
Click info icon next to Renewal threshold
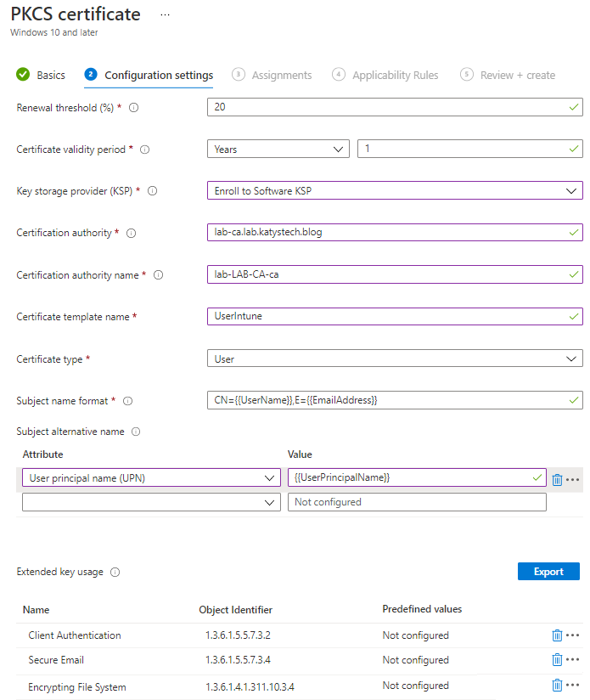(133, 108)
